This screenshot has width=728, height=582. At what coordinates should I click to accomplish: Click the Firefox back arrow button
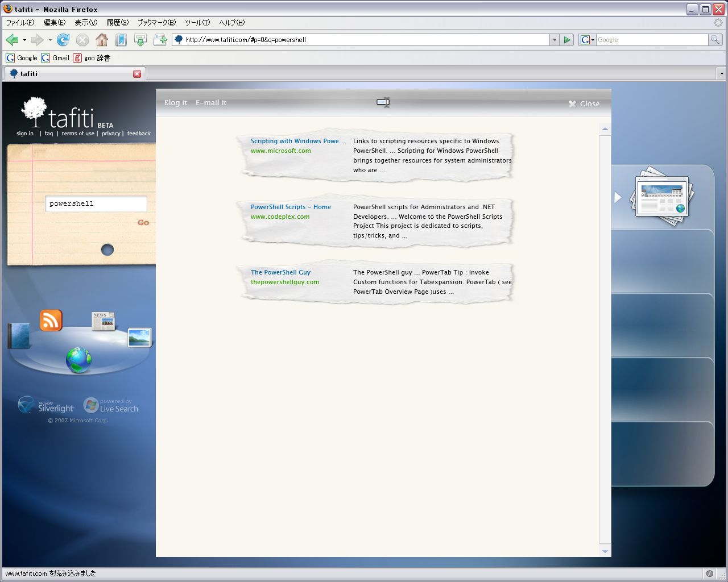[x=11, y=40]
